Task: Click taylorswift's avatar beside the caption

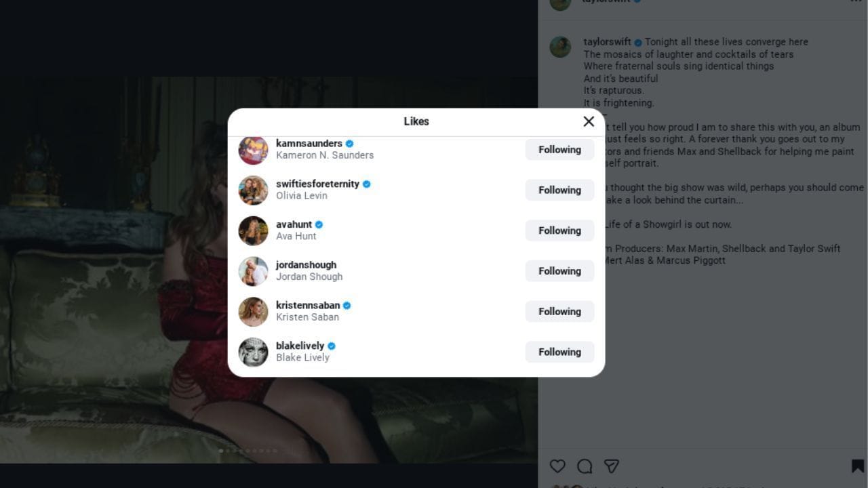Action: pyautogui.click(x=560, y=47)
